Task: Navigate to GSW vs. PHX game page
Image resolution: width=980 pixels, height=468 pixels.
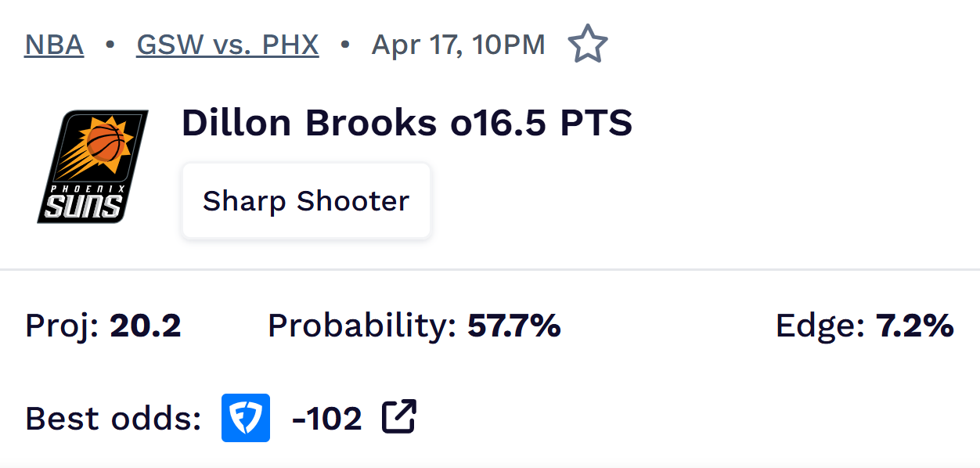Action: (x=227, y=44)
